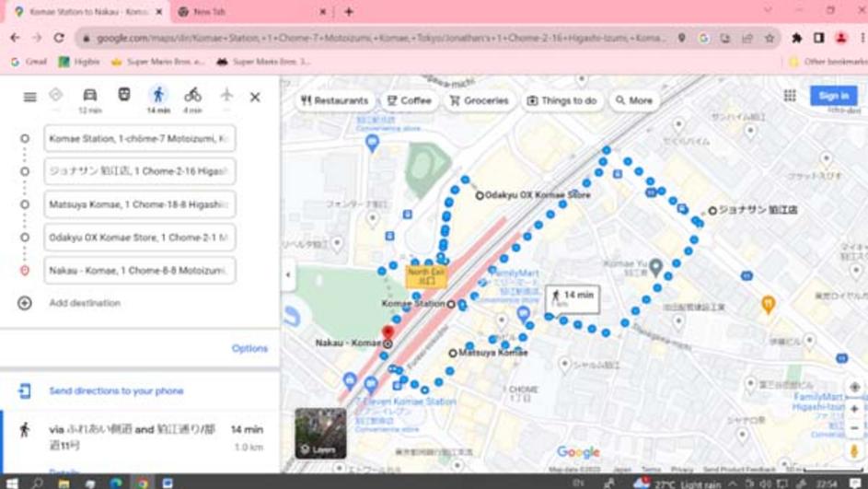Switch to driving directions mode
Viewport: 868px width, 489px height.
[x=89, y=95]
